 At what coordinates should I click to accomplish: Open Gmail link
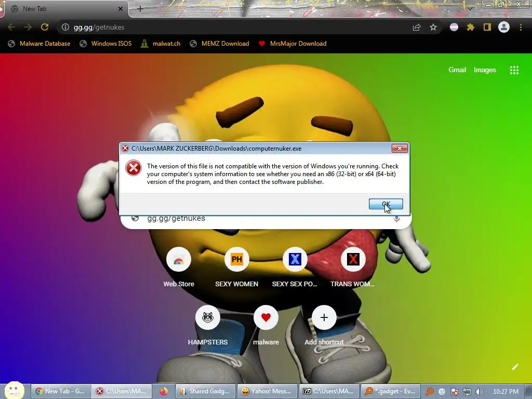457,70
